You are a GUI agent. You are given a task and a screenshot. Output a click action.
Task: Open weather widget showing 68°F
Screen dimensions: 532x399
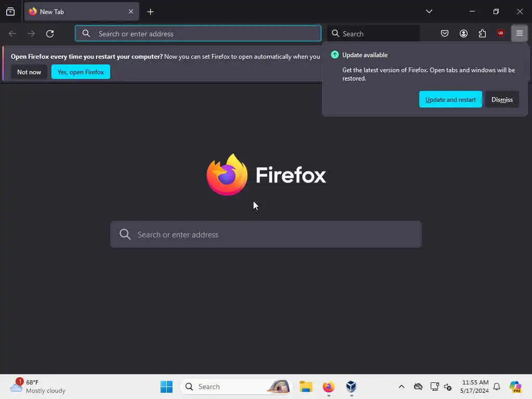click(37, 387)
